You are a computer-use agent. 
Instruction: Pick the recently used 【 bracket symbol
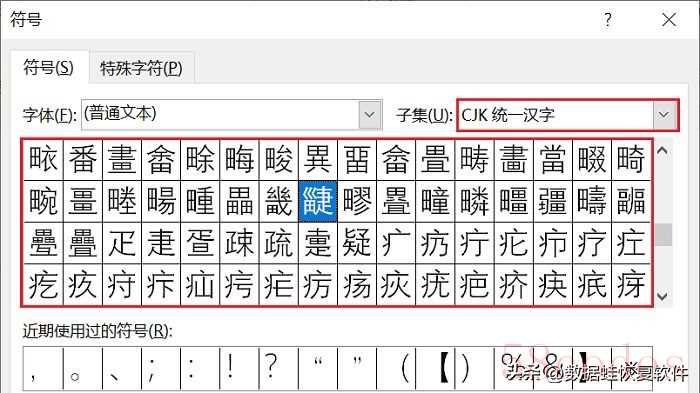(435, 368)
